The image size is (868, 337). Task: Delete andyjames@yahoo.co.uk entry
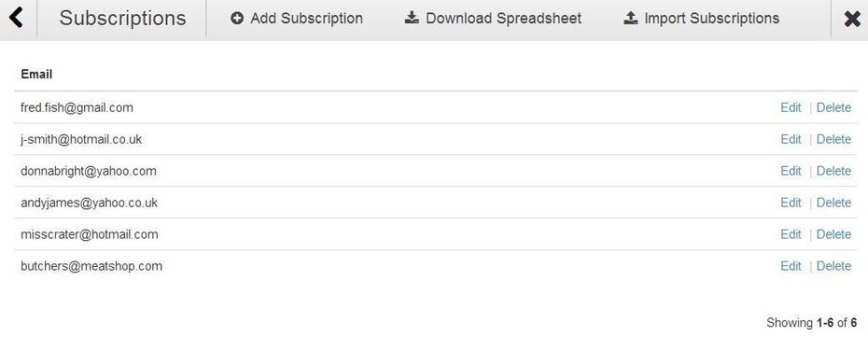(x=833, y=203)
